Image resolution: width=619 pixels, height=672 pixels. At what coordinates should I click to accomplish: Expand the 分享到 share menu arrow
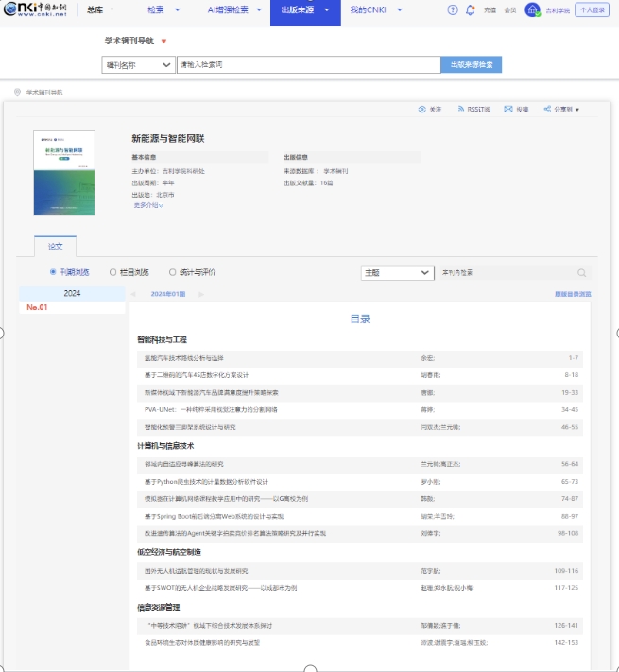point(577,110)
